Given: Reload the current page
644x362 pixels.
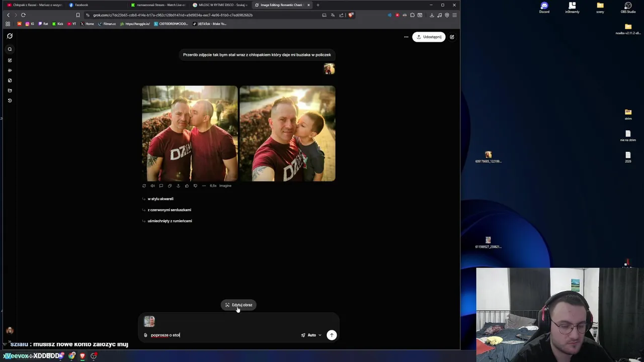Looking at the screenshot, I should [x=23, y=15].
